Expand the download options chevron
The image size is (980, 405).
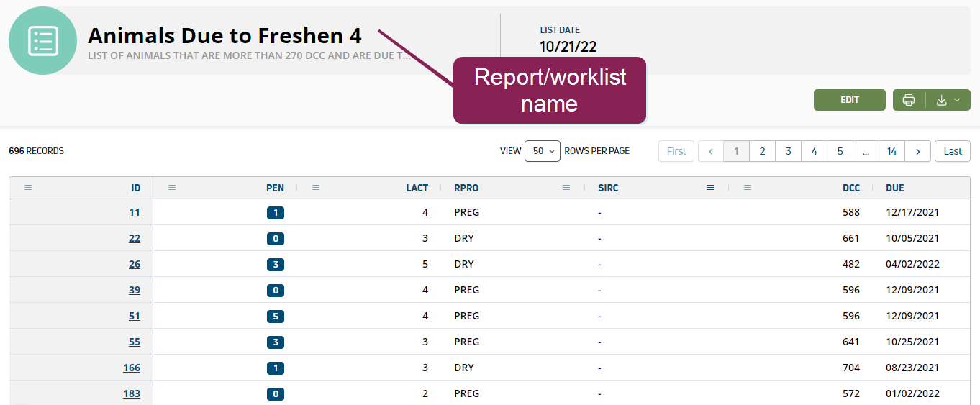click(957, 100)
